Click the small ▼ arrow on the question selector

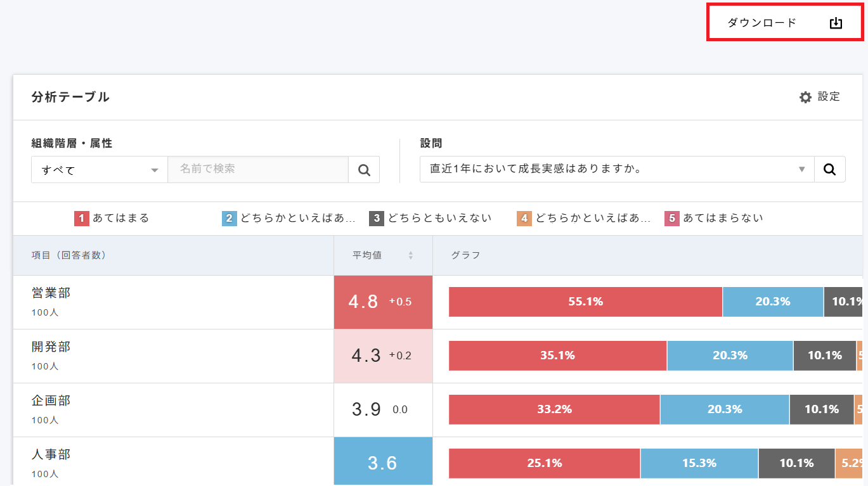[x=801, y=169]
